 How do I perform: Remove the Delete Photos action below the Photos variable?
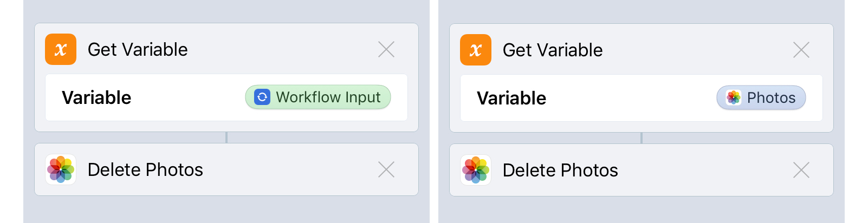click(801, 170)
